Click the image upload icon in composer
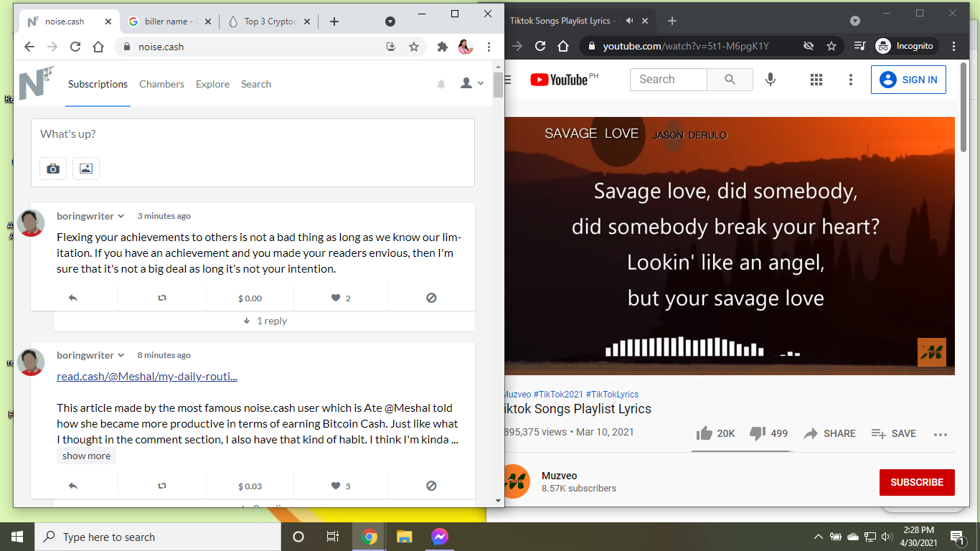Image resolution: width=980 pixels, height=551 pixels. point(86,169)
